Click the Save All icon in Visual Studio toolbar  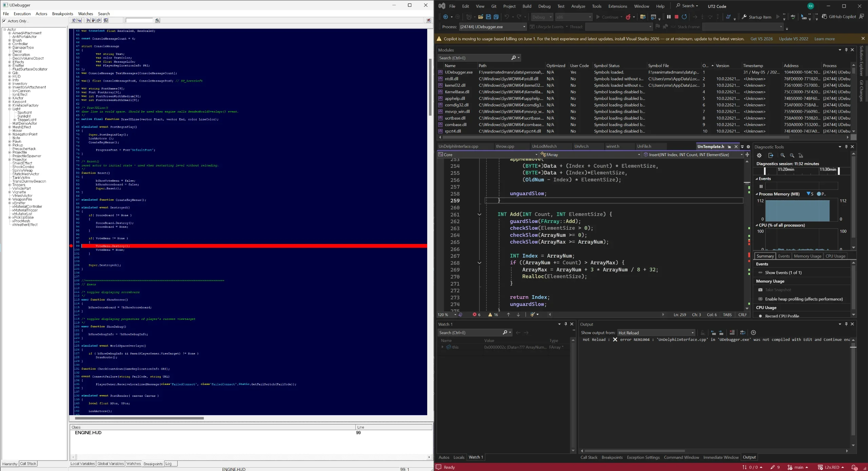click(x=496, y=17)
